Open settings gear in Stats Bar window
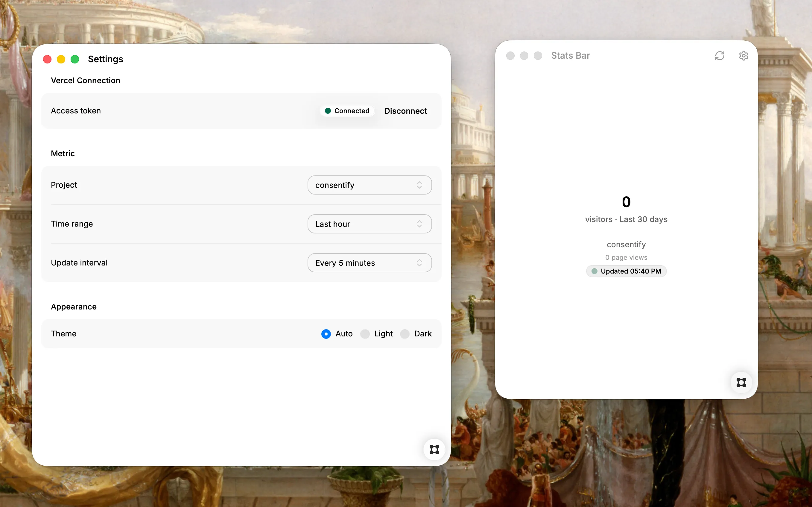Image resolution: width=812 pixels, height=507 pixels. 743,56
